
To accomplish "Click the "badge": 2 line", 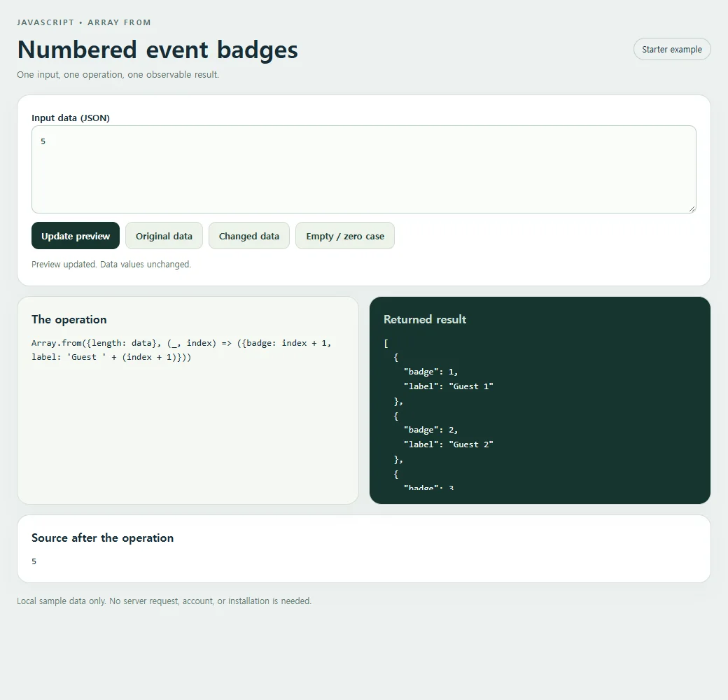I will coord(431,430).
